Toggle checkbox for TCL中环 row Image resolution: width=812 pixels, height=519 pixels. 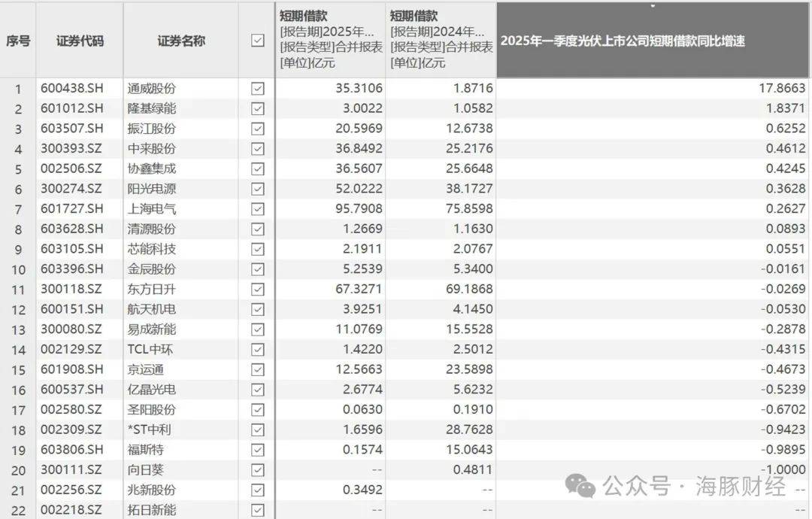pos(258,349)
